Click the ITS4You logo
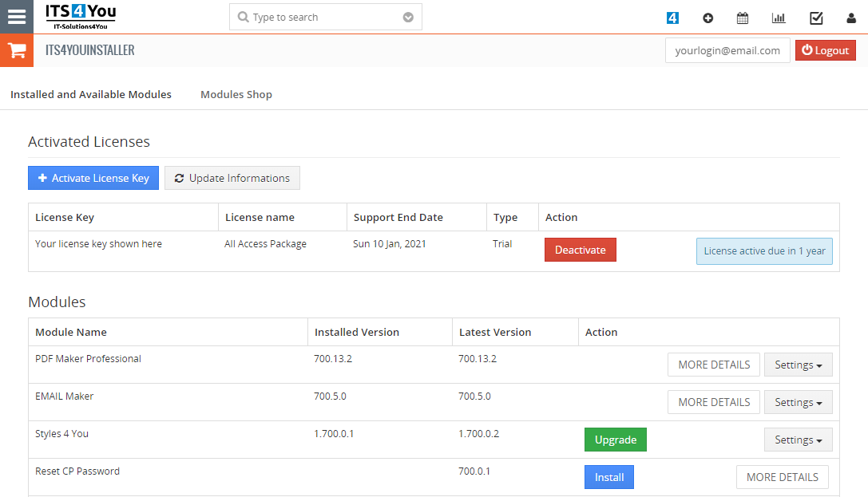The width and height of the screenshot is (868, 497). click(x=80, y=17)
